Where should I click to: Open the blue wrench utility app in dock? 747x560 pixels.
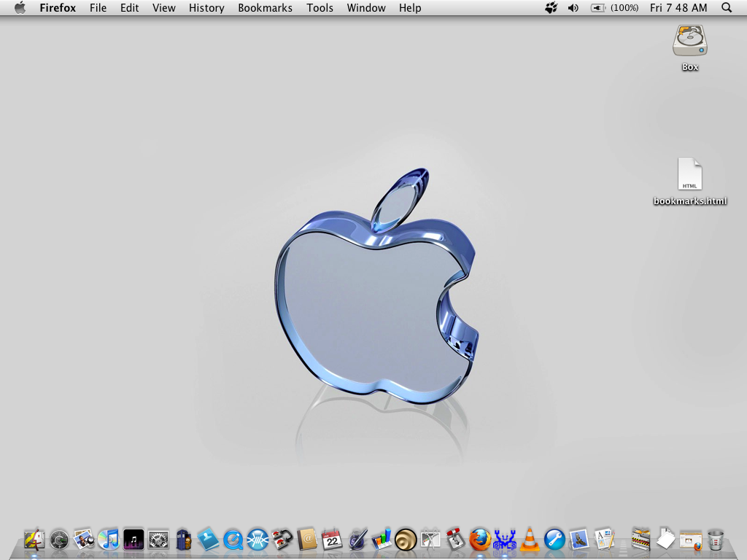pyautogui.click(x=554, y=540)
